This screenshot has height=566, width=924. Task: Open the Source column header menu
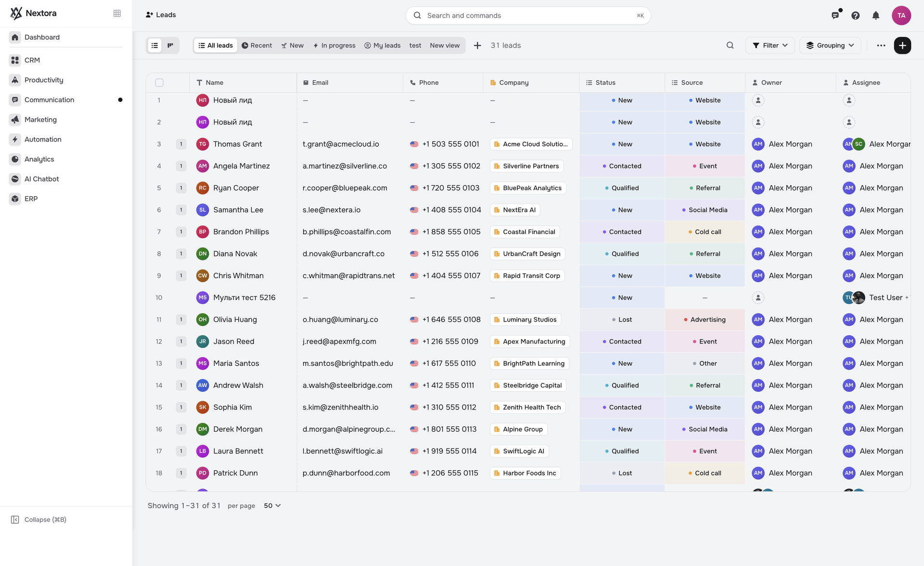[x=705, y=83]
